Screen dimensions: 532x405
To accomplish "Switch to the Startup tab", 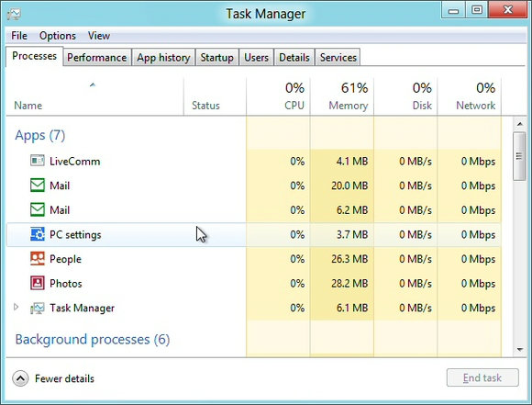I will 216,58.
